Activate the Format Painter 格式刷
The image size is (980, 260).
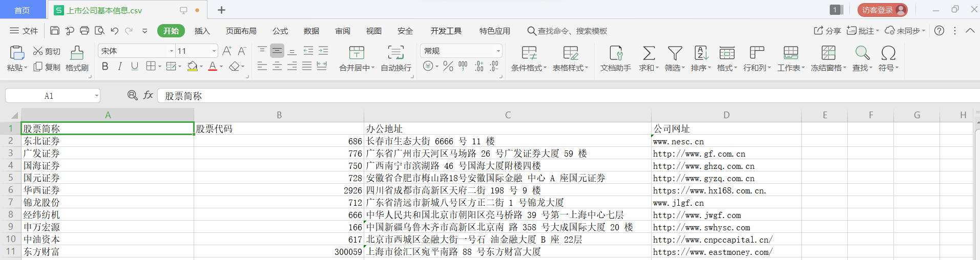[x=77, y=58]
